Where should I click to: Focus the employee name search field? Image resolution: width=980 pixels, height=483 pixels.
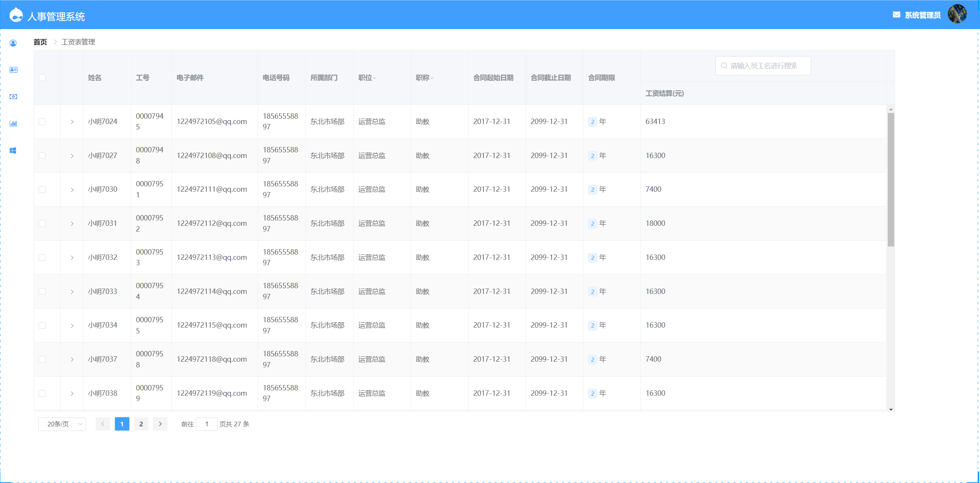tap(763, 66)
